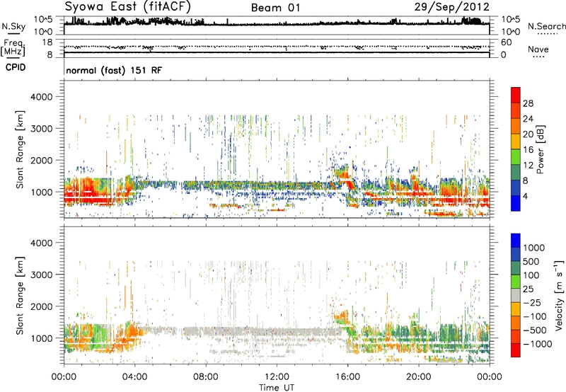
Task: Click the power panel 'Slant Range [km]' label
Action: pyautogui.click(x=20, y=149)
